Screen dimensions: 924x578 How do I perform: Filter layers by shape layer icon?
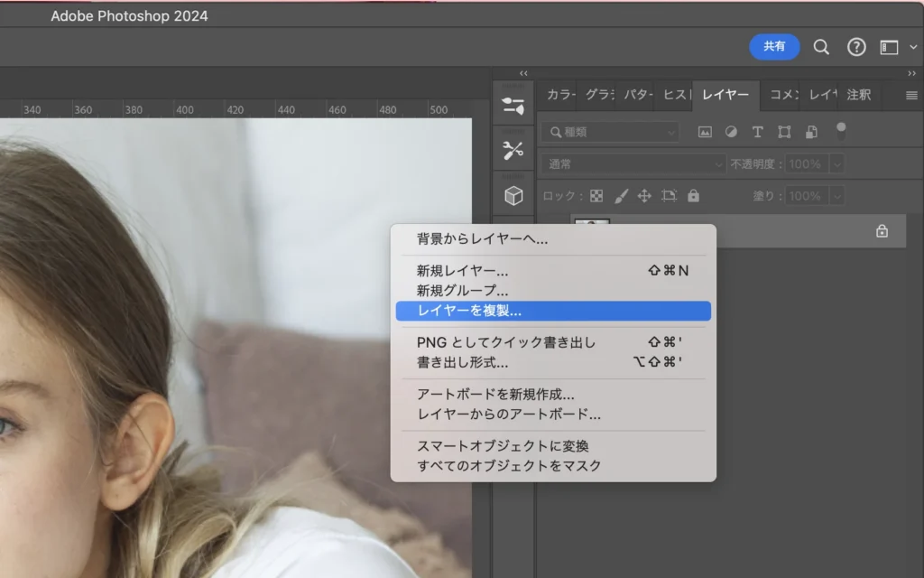click(784, 132)
